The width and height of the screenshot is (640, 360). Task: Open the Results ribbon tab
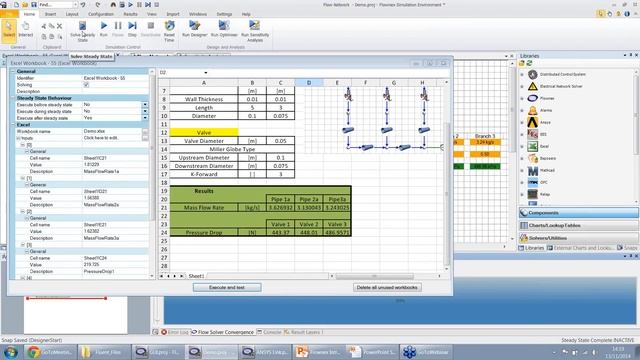tap(131, 14)
